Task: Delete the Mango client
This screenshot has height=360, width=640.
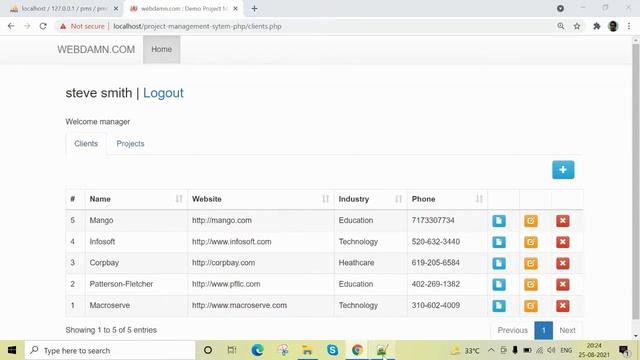Action: point(562,221)
